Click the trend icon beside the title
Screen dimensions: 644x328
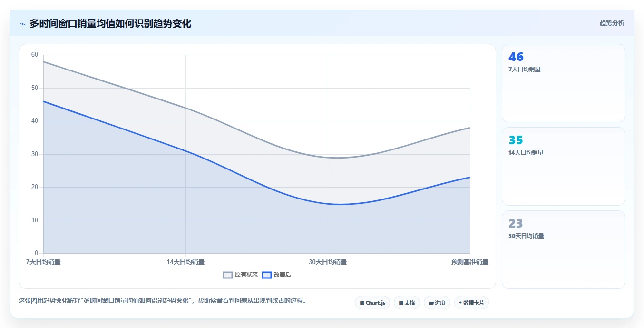tap(22, 24)
